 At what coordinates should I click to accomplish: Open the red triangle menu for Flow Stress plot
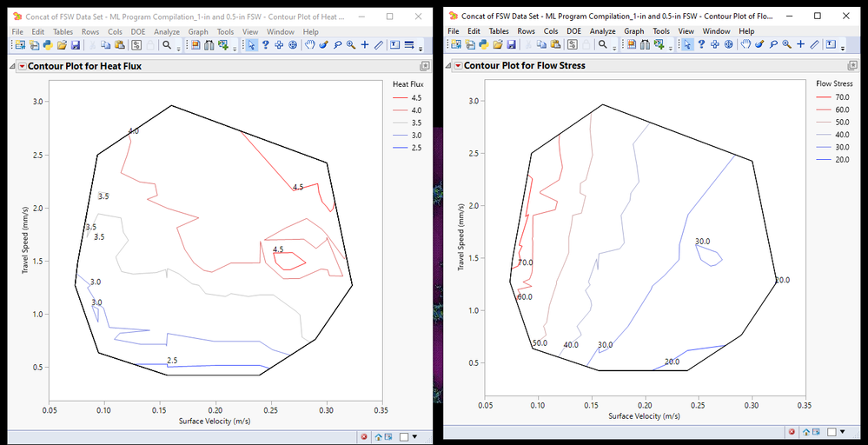point(457,65)
